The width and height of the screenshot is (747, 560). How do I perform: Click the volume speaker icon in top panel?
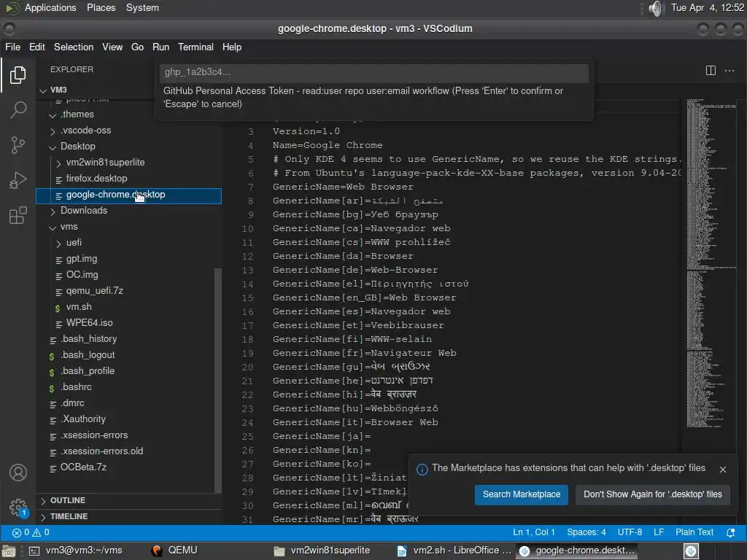tap(656, 8)
